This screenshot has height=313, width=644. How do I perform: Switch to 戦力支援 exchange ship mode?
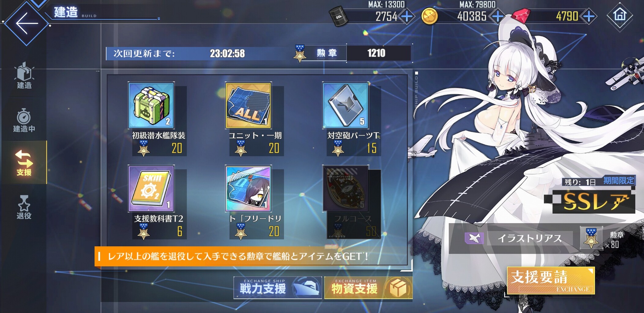(277, 288)
